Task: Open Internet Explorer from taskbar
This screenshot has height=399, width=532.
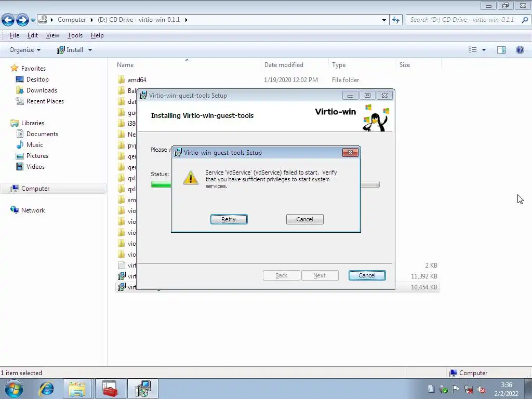Action: click(x=46, y=389)
